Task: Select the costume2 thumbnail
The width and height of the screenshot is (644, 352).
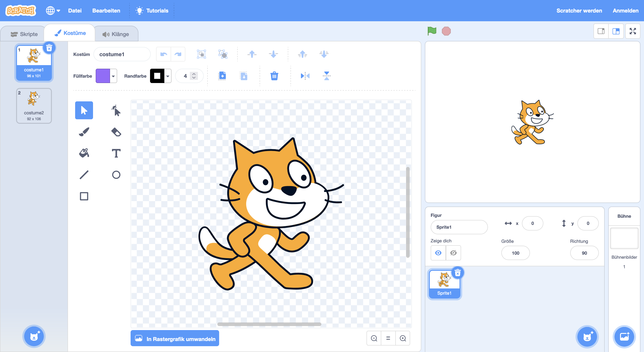Action: tap(34, 106)
